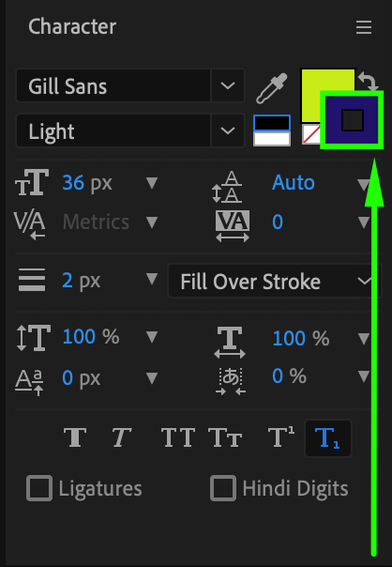The image size is (392, 567).
Task: Pick a color with the eyedropper tool
Action: coord(272,88)
